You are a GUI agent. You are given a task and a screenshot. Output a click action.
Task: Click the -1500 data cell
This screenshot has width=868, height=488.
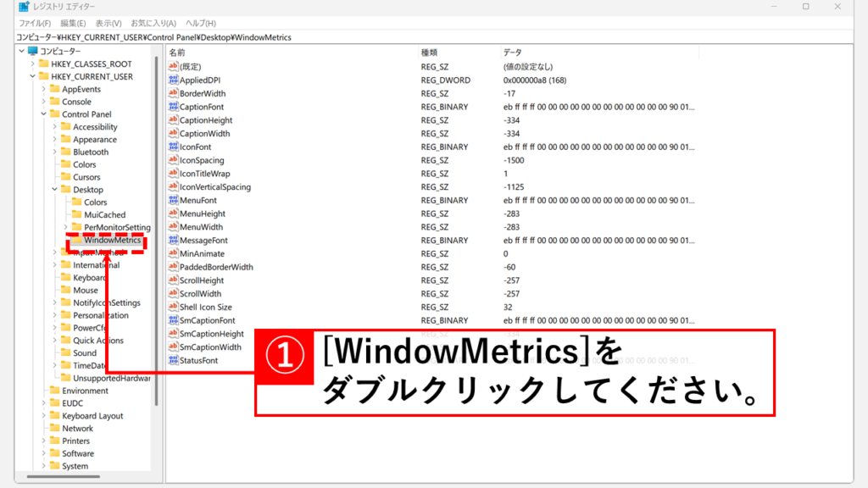(513, 160)
